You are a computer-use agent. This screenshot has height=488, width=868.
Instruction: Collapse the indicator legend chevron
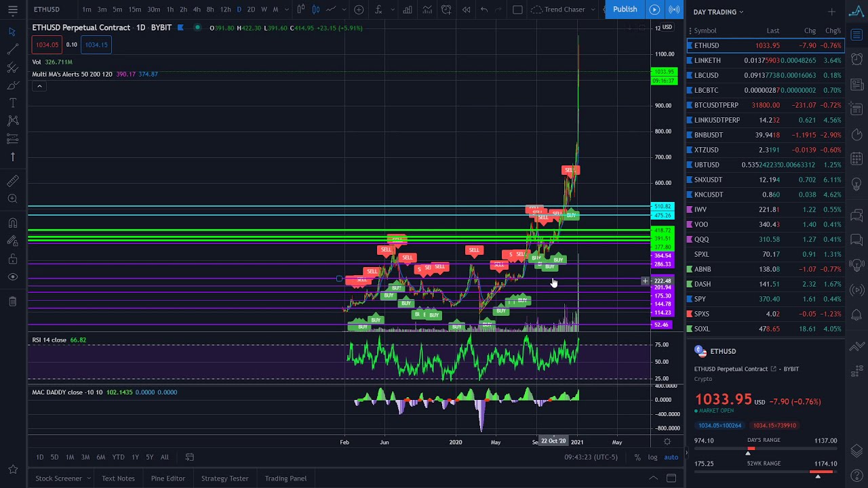tap(39, 86)
